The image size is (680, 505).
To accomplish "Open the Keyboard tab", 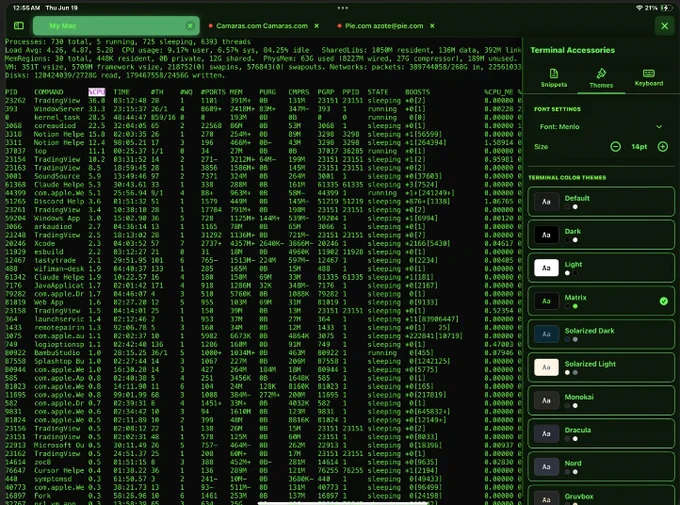I will (x=649, y=78).
